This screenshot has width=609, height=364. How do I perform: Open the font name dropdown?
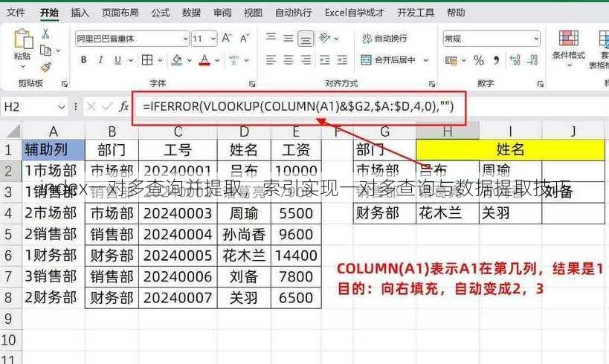(185, 39)
